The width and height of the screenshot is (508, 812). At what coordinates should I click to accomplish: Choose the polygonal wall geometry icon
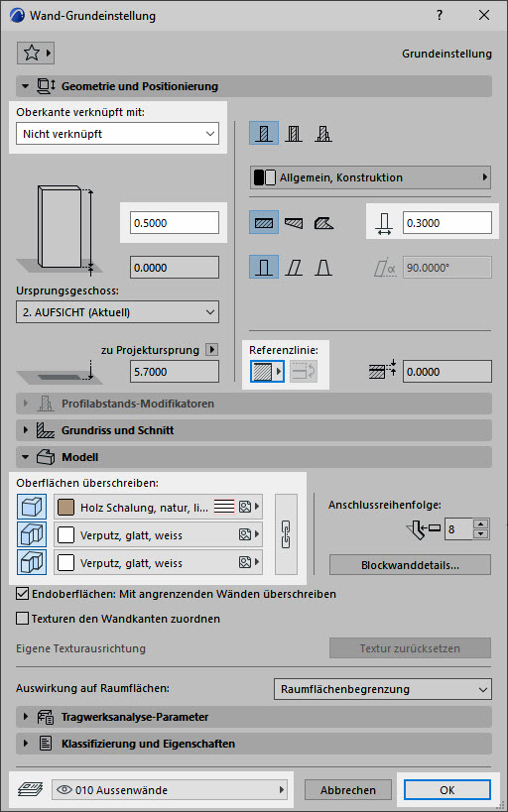point(323,223)
